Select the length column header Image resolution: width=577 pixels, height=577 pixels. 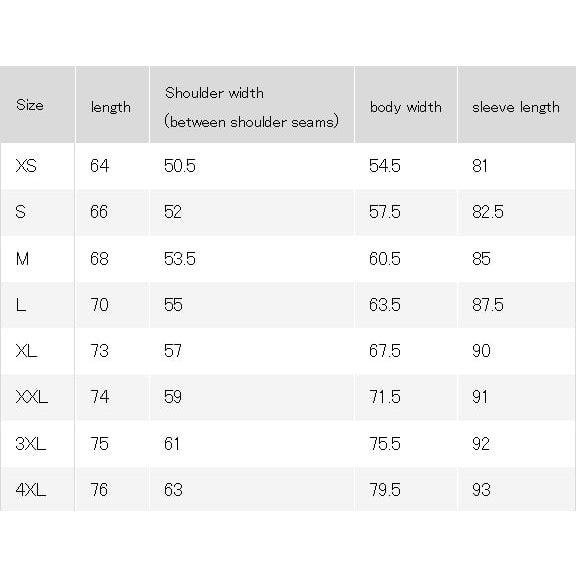point(111,107)
